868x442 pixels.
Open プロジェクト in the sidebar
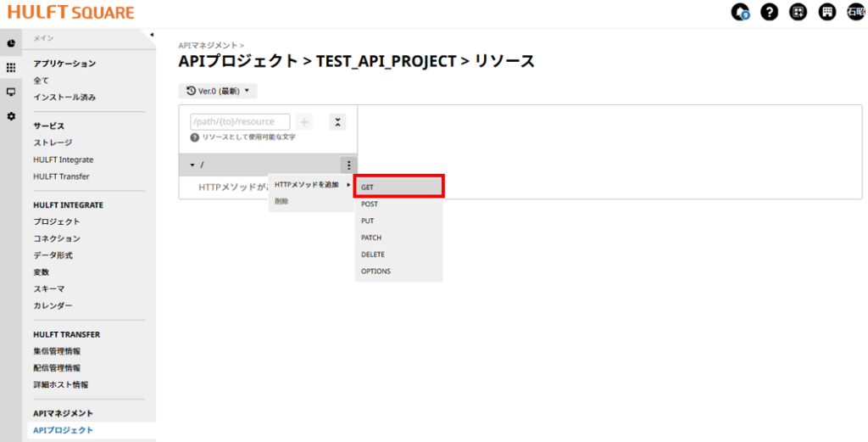click(x=57, y=221)
